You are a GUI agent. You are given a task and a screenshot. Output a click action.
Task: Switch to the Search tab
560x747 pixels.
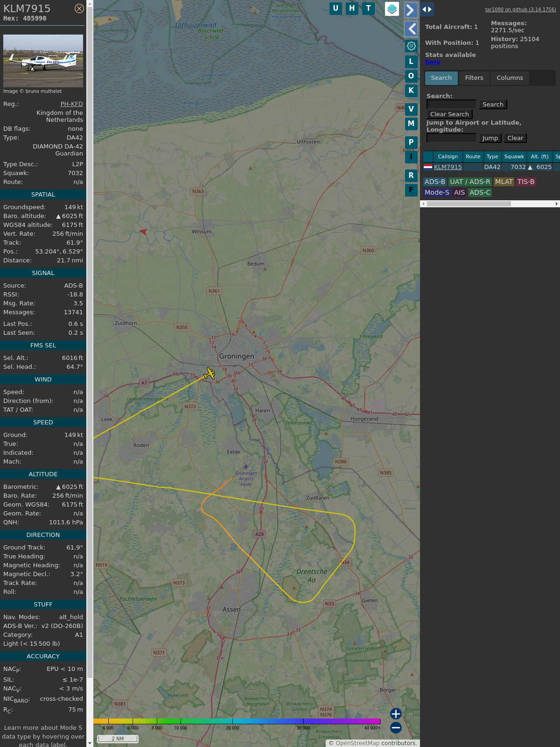pos(441,78)
